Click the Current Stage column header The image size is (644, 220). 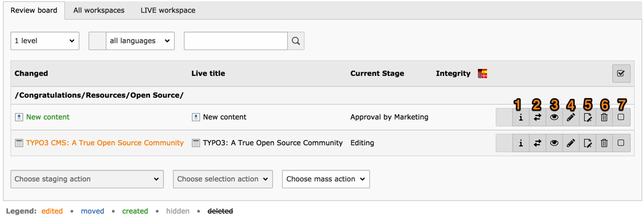point(377,74)
